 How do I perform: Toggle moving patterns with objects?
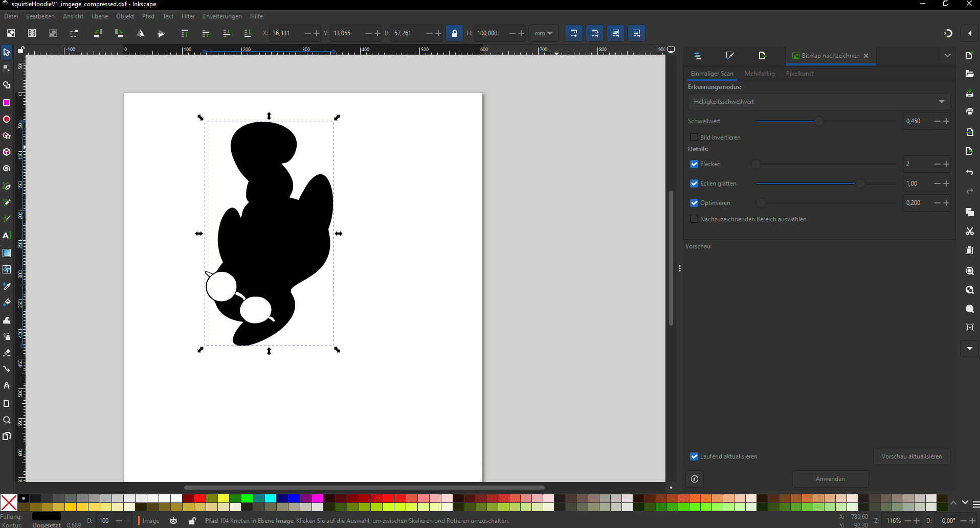637,33
